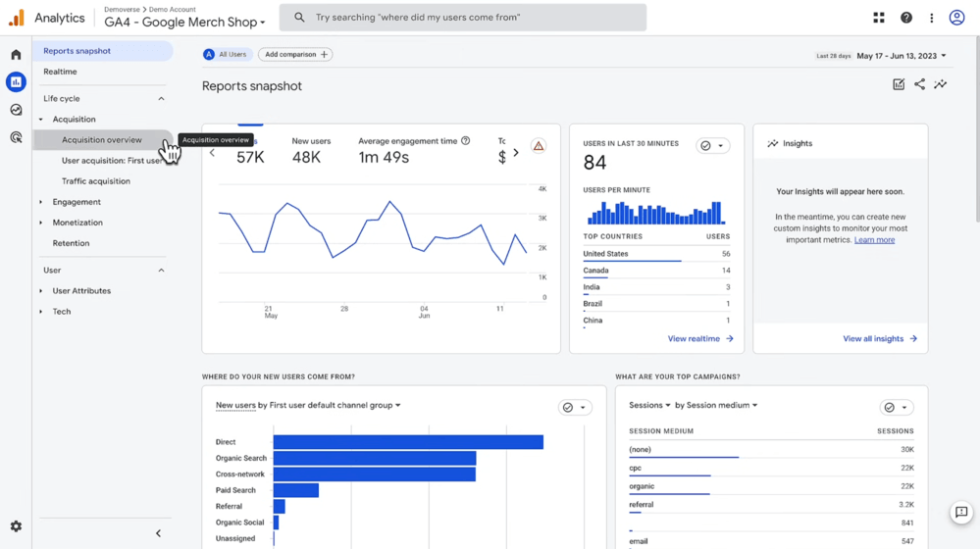
Task: Collapse the Acquisition tree item
Action: (41, 120)
